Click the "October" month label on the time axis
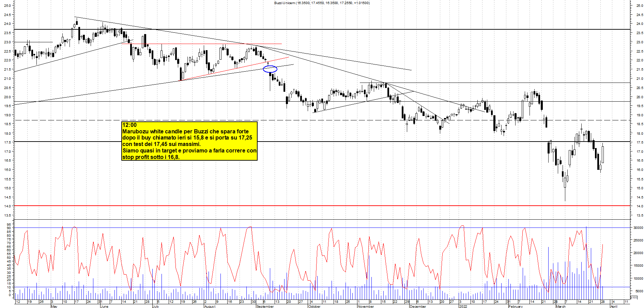Screen dimensions: 644x308 (x=314, y=306)
